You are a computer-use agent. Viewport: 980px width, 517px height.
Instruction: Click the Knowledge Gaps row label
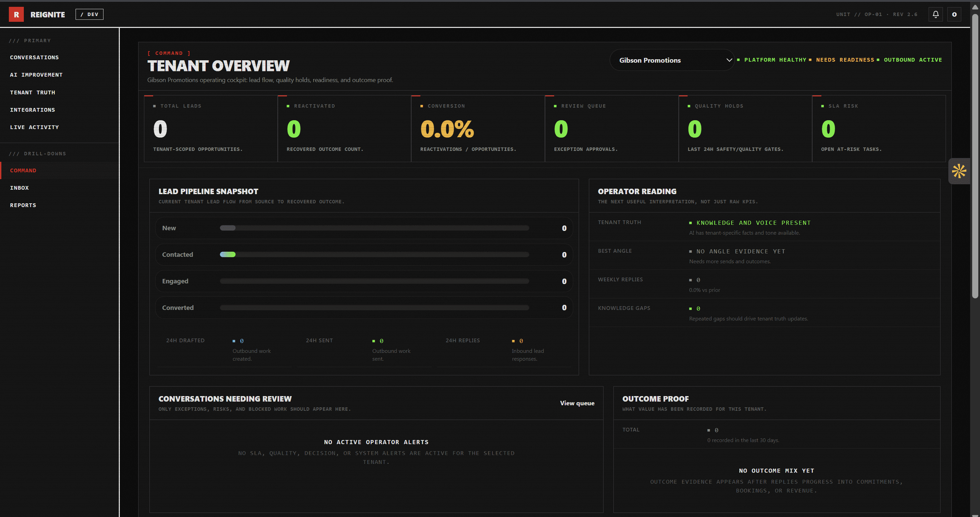(624, 308)
